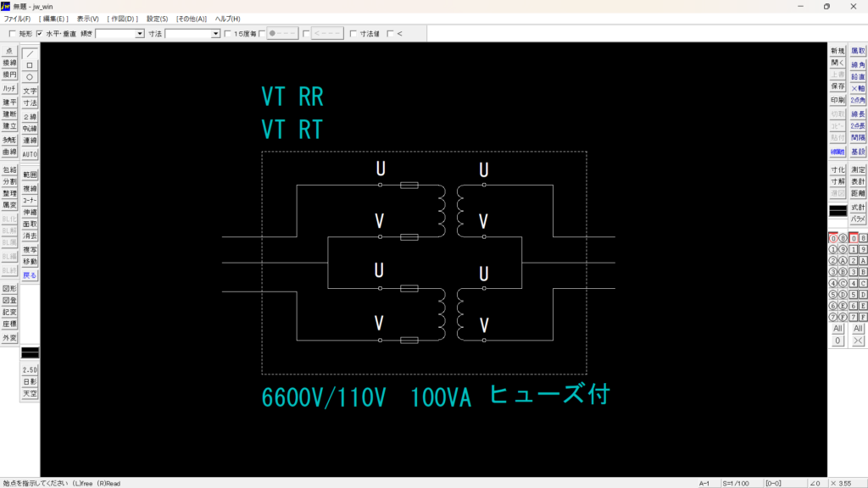
Task: Check the 15度毎 checkbox
Action: tap(227, 34)
